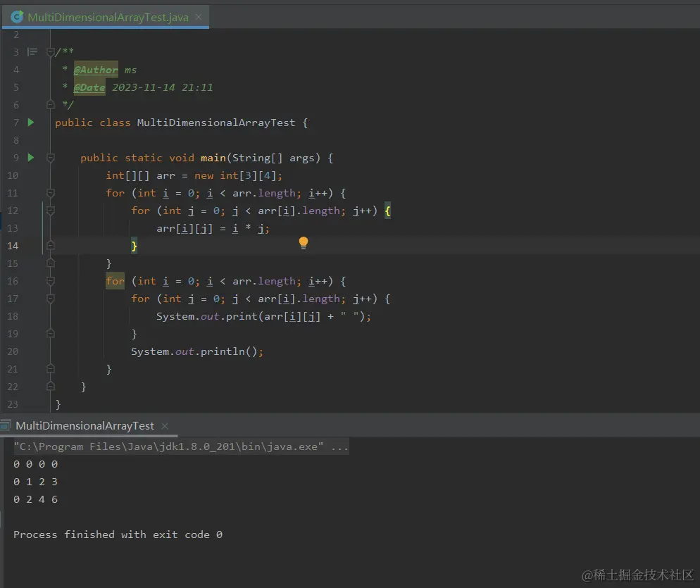Collapse the outer for loop at line 11

tap(51, 193)
